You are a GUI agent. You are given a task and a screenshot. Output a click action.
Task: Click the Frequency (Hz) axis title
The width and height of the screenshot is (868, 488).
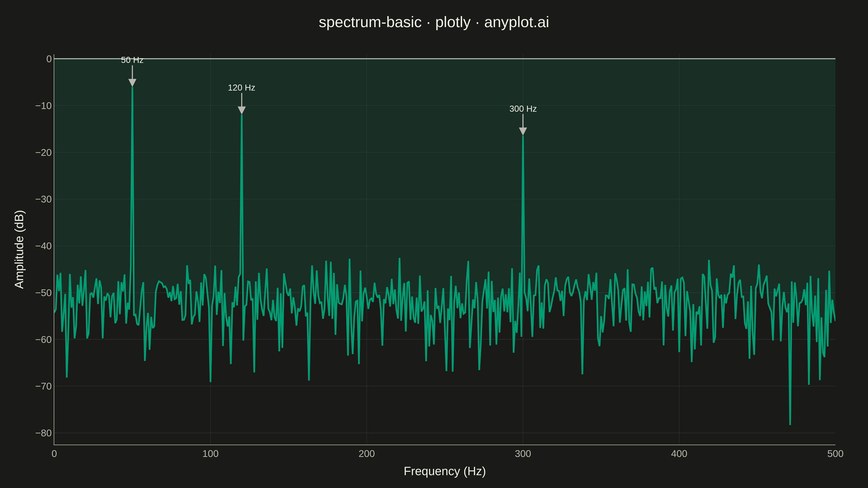pyautogui.click(x=445, y=471)
